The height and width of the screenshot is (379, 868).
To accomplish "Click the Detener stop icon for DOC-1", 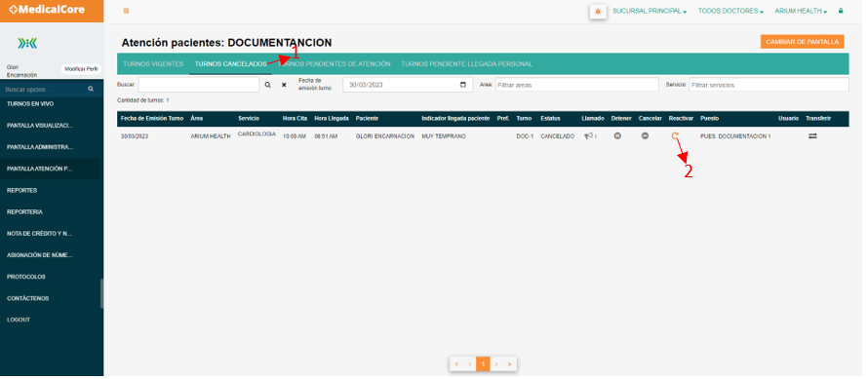I will coord(617,136).
